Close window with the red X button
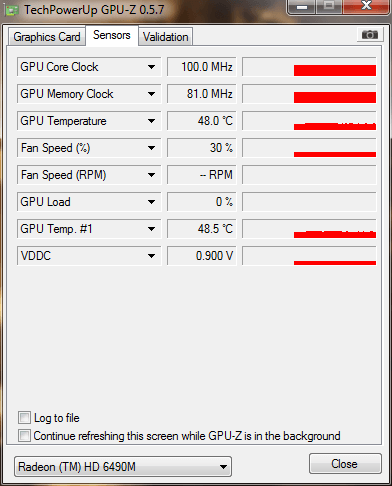The image size is (392, 486). point(367,6)
